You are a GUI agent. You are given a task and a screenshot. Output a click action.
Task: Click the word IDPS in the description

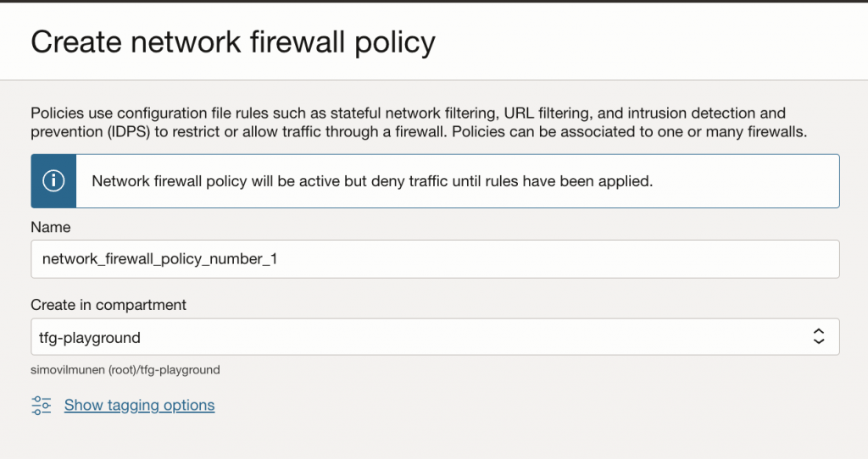click(129, 131)
